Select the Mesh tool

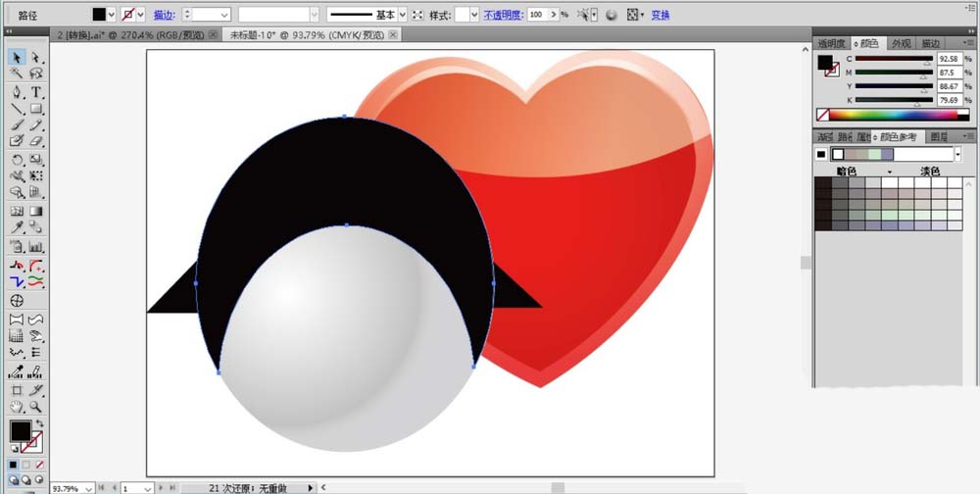17,212
